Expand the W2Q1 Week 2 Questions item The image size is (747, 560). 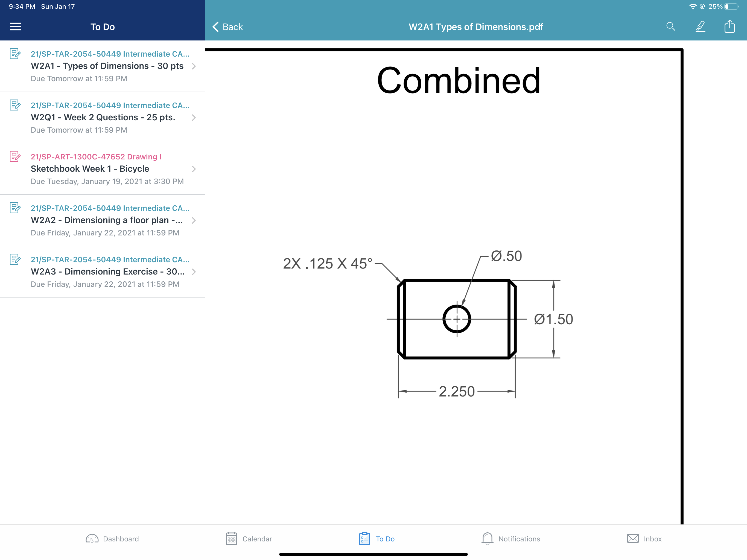(x=194, y=118)
